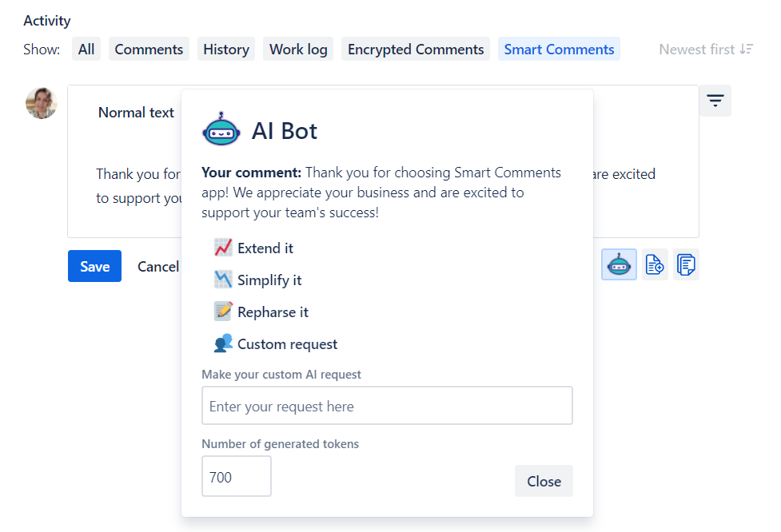
Task: Close the AI Bot popup
Action: click(x=544, y=481)
